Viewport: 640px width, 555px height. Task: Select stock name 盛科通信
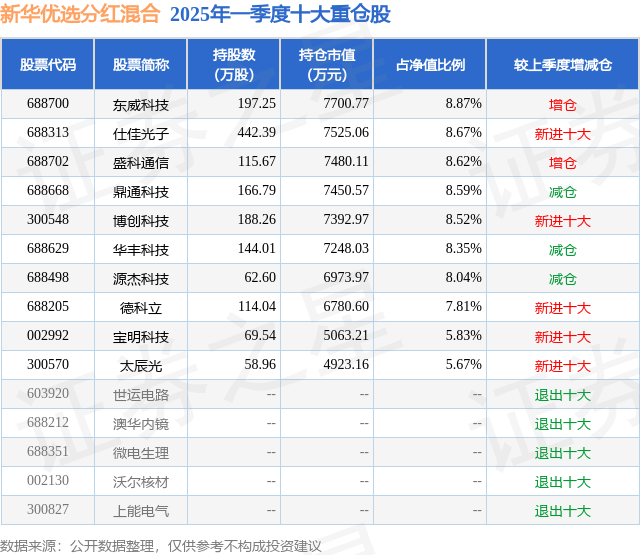click(141, 163)
